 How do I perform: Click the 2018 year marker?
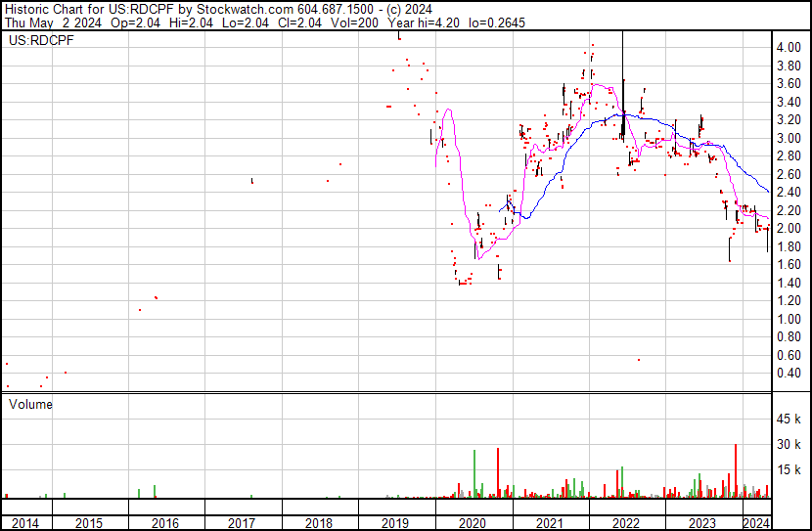pos(319,523)
